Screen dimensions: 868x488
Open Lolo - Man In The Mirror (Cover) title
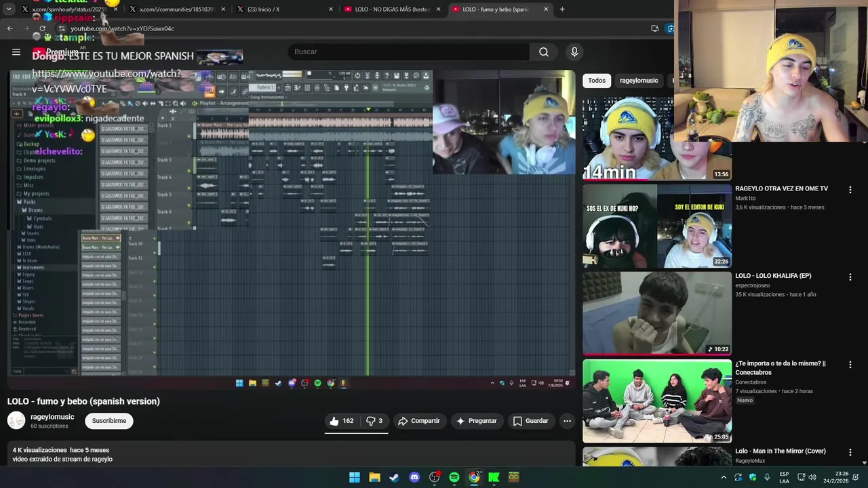click(x=780, y=451)
